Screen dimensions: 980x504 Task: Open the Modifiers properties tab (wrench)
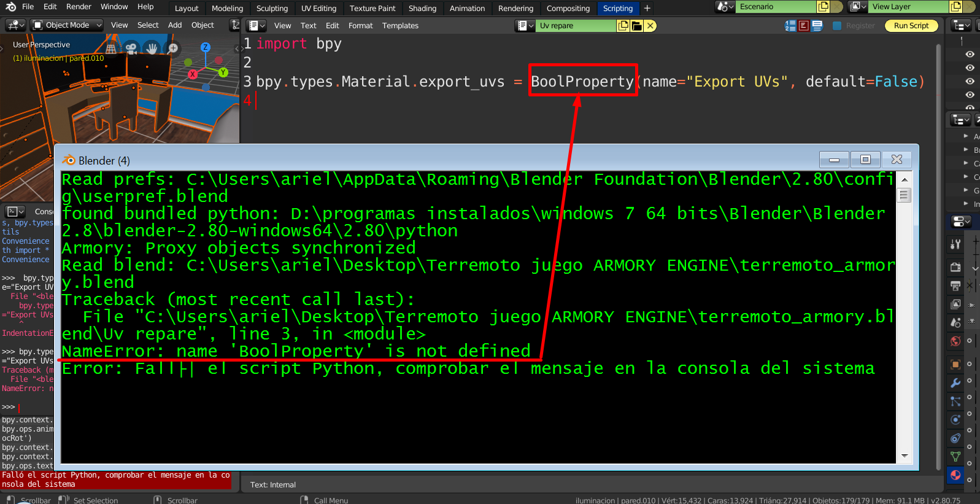955,382
